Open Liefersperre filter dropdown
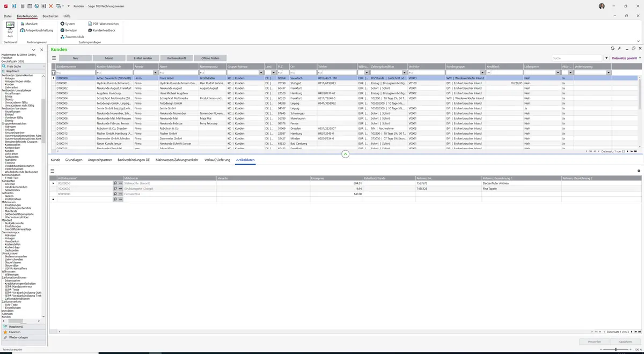This screenshot has width=644, height=354. click(x=558, y=72)
